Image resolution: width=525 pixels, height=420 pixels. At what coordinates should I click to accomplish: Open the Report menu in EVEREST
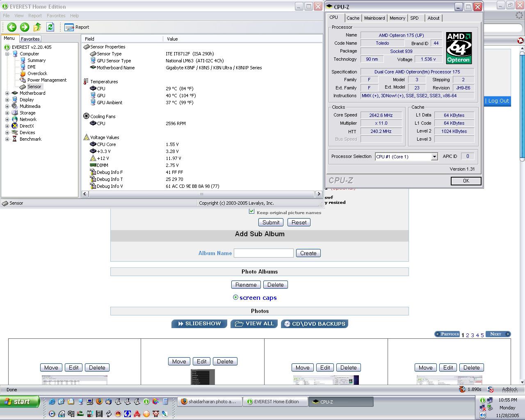[35, 16]
